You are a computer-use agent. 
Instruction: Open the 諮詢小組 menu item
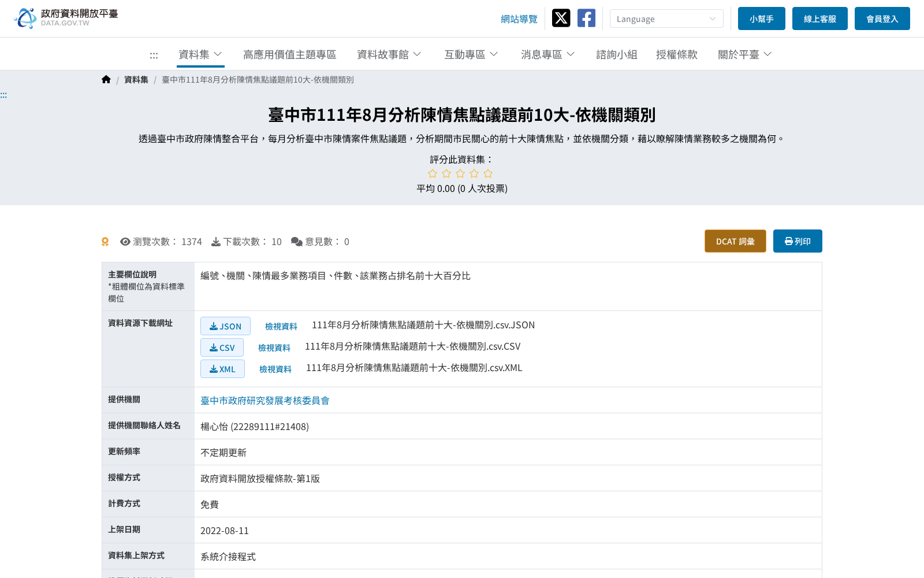pyautogui.click(x=617, y=54)
